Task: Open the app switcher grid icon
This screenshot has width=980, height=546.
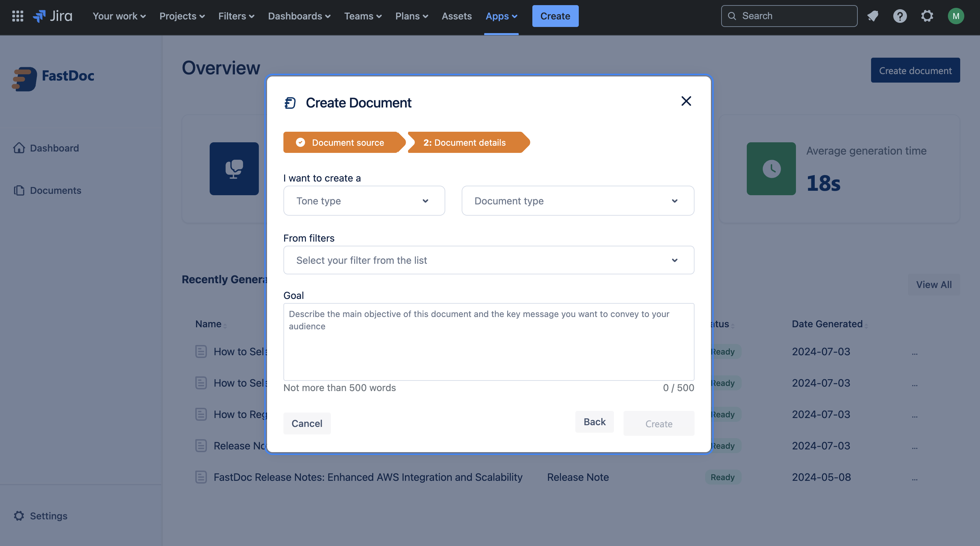Action: point(17,16)
